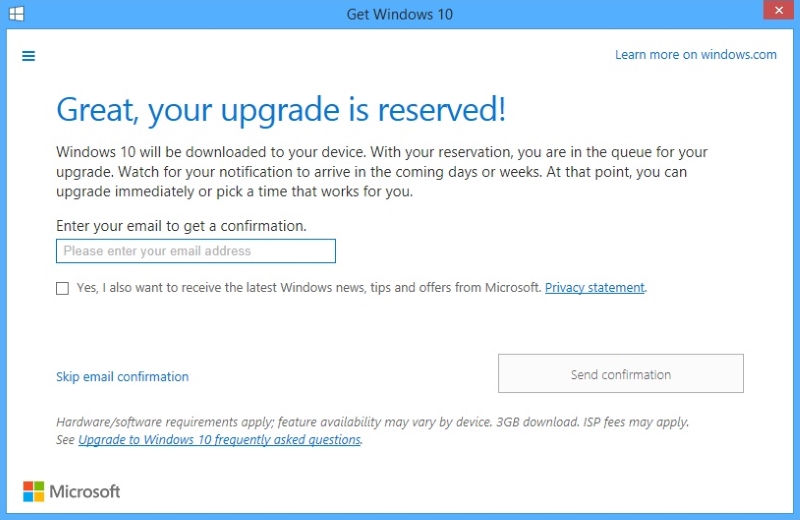Focus the email address input field
The width and height of the screenshot is (800, 520).
coord(195,251)
